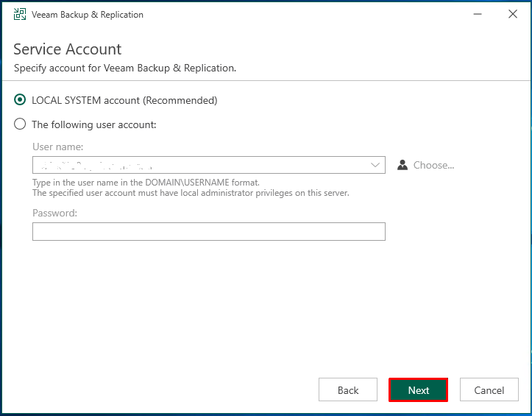Select LOCAL SYSTEM account radio button
The image size is (532, 416).
click(20, 100)
